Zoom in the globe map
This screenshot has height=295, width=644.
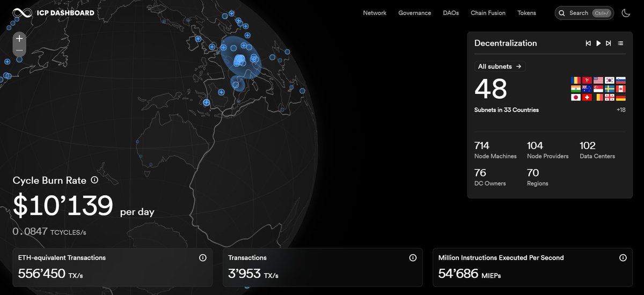coord(19,38)
